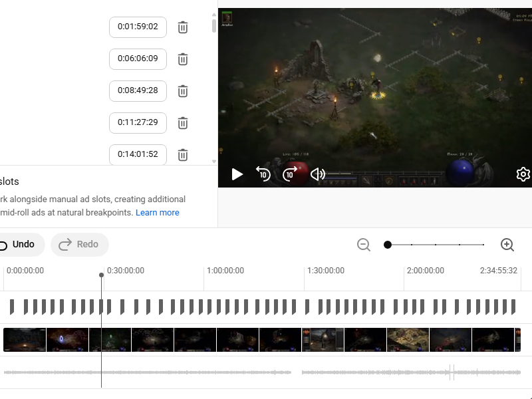Screen dimensions: 532x399
Task: Select the first ad break marker on the timeline
Action: (12, 307)
